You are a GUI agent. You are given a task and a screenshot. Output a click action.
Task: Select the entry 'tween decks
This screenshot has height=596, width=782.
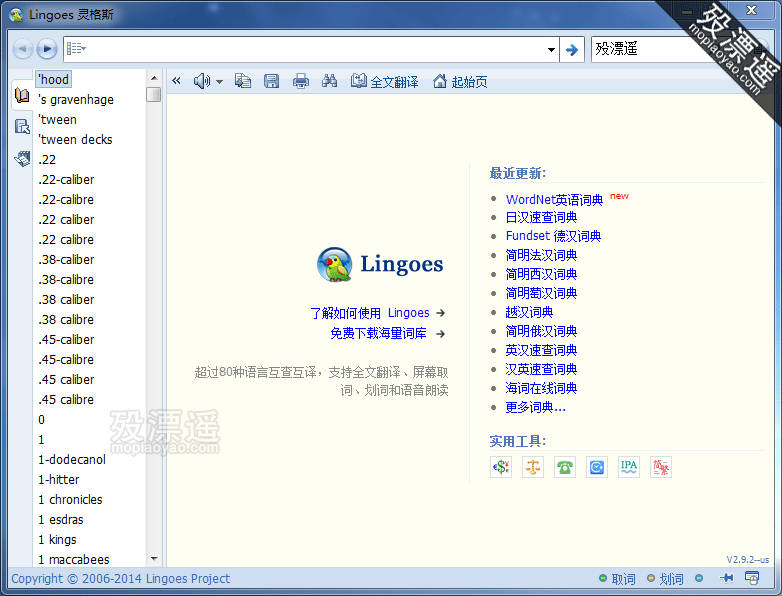point(75,140)
